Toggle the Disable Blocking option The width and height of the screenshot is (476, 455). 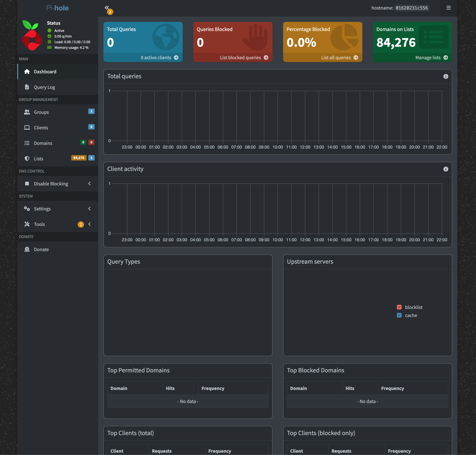tap(51, 183)
